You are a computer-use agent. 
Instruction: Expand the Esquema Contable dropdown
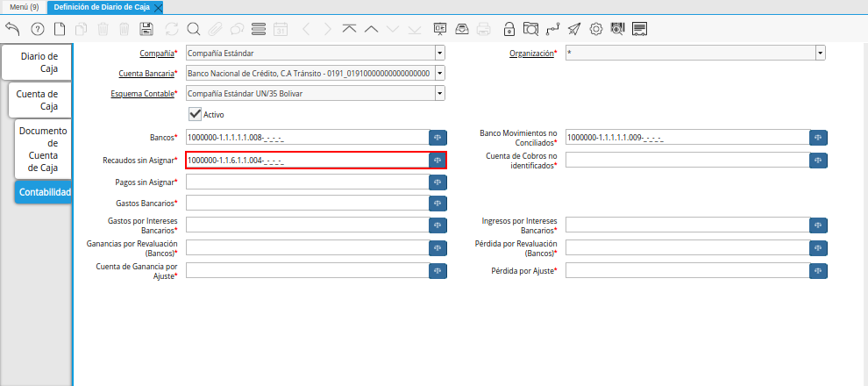point(438,94)
